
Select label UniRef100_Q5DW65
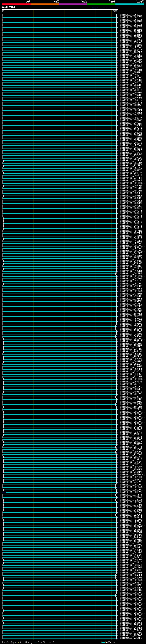click(x=131, y=623)
